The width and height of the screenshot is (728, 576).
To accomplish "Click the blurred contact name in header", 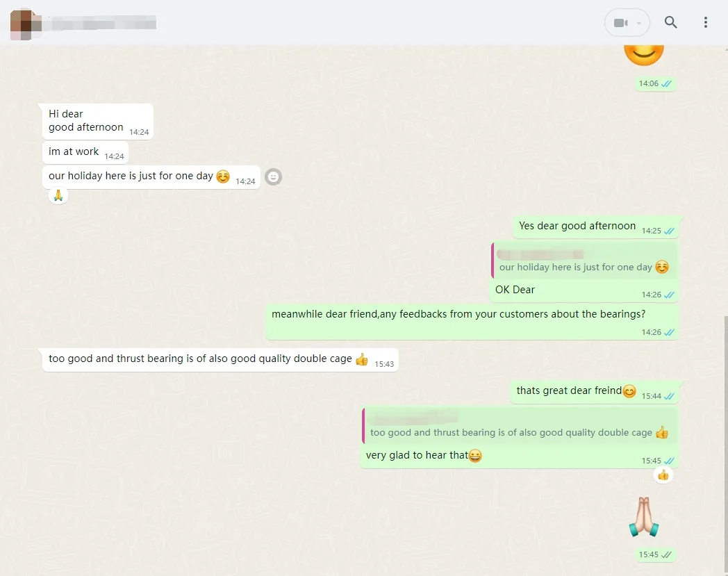I will point(97,23).
